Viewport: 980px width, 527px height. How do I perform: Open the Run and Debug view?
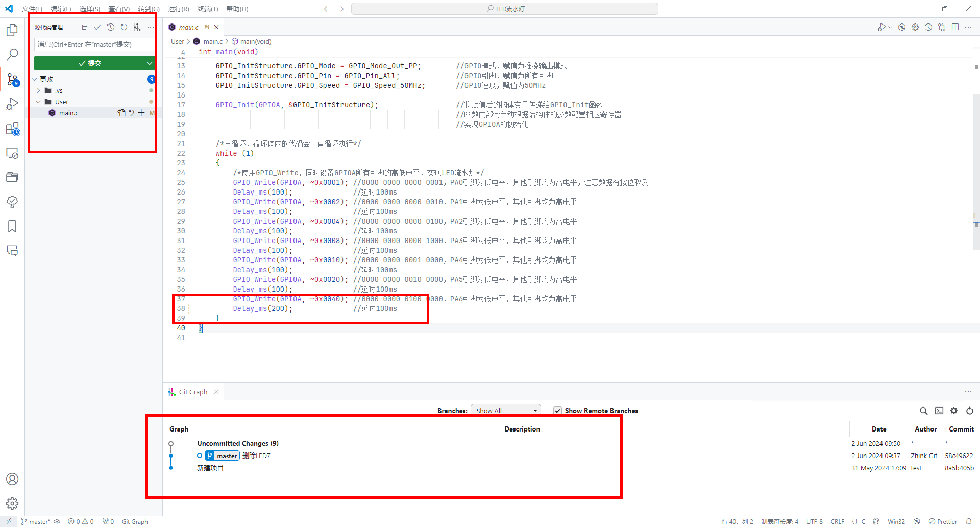pyautogui.click(x=12, y=104)
